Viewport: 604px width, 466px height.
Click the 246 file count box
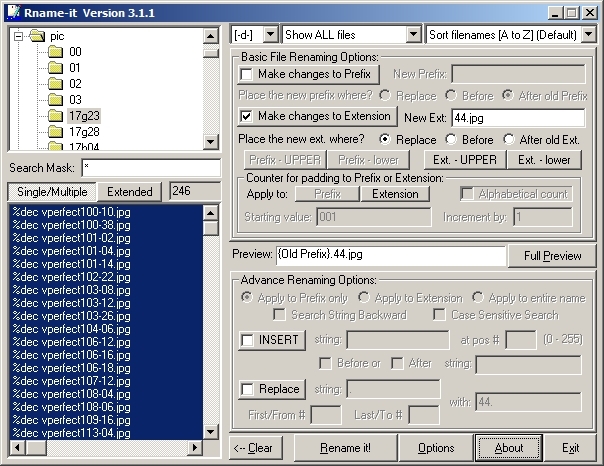(195, 191)
